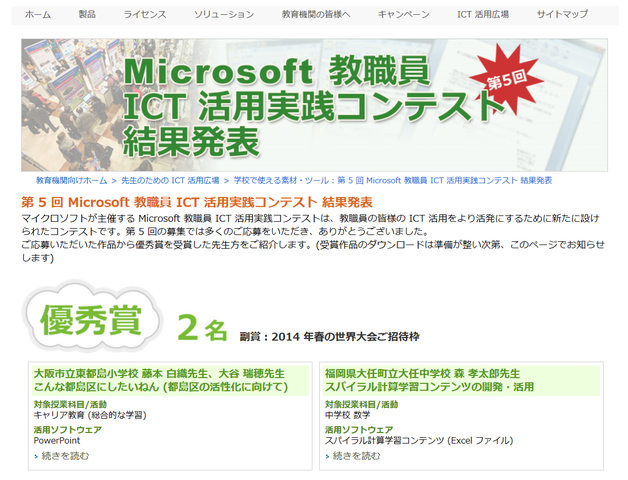
Task: Click the 第5回 red starburst badge
Action: [506, 80]
